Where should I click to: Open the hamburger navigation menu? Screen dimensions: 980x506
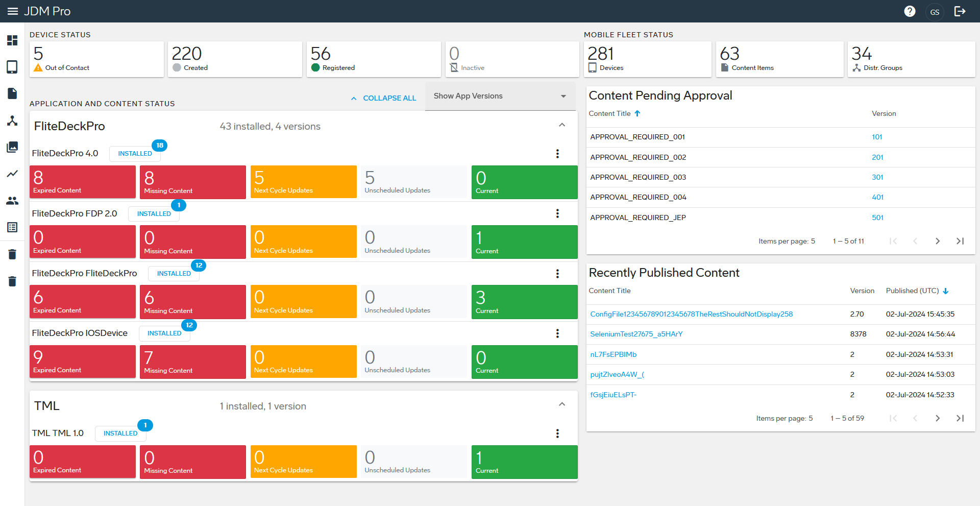(13, 11)
